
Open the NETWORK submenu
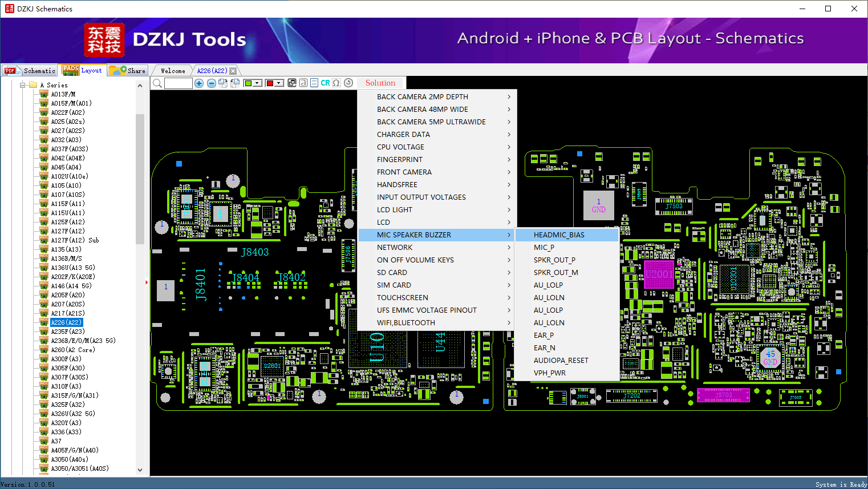pos(437,247)
